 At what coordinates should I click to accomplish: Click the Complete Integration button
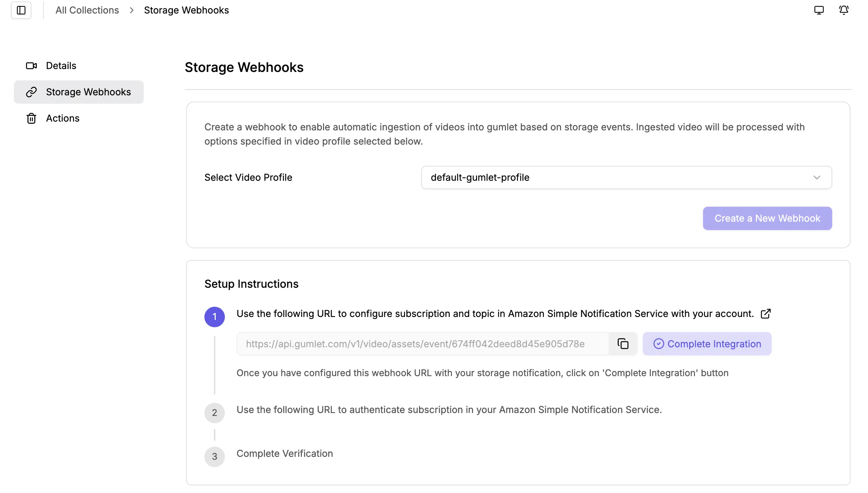pos(707,344)
